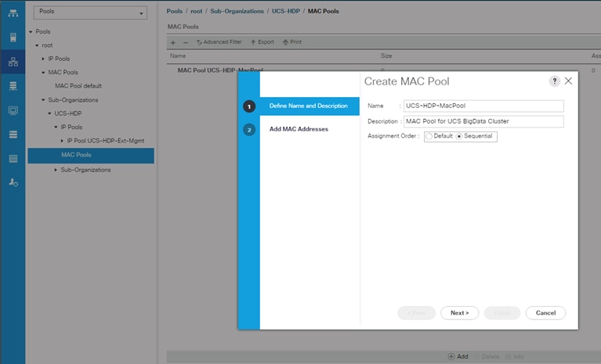The width and height of the screenshot is (601, 364).
Task: Open the VM monitor icon in sidebar
Action: click(13, 110)
